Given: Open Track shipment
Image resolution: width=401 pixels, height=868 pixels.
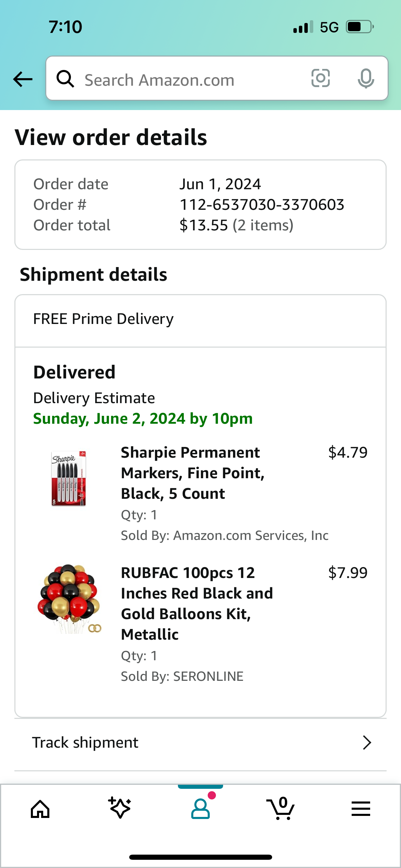Looking at the screenshot, I should [x=85, y=742].
